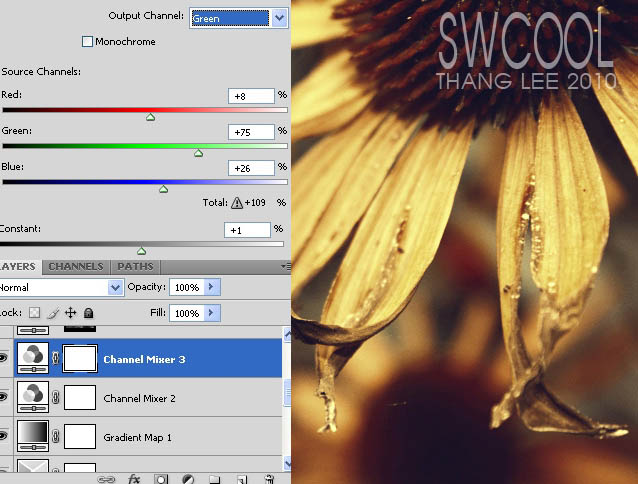This screenshot has height=484, width=638.
Task: Select Gradient Map 1 adjustment thumbnail
Action: coord(33,436)
